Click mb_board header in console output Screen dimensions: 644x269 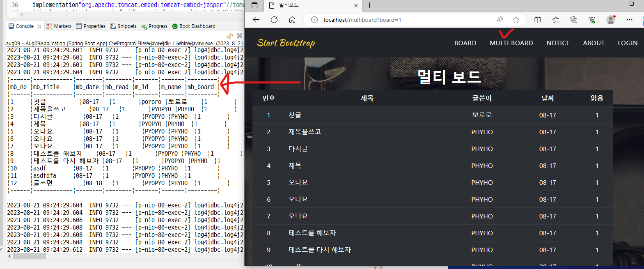click(201, 87)
